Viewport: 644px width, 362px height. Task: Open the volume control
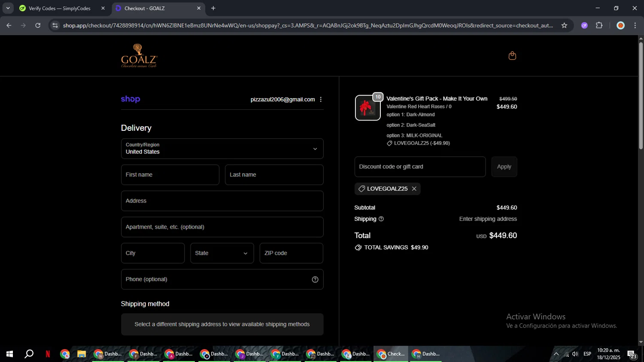pyautogui.click(x=575, y=354)
